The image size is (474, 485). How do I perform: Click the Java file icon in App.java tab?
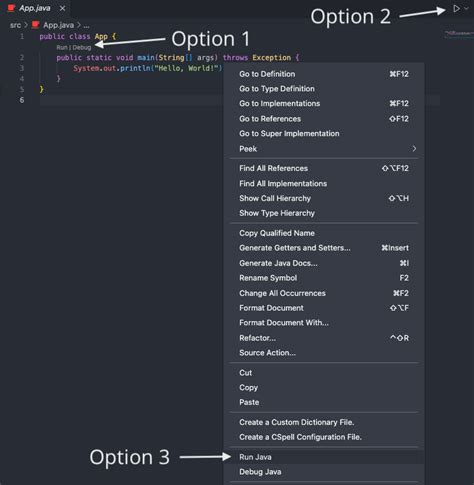(11, 8)
